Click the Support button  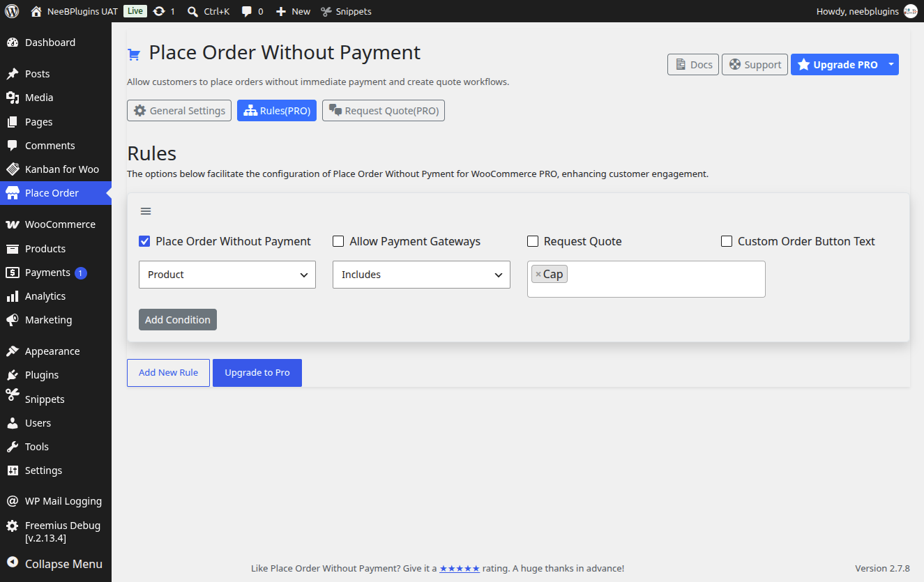pyautogui.click(x=755, y=64)
